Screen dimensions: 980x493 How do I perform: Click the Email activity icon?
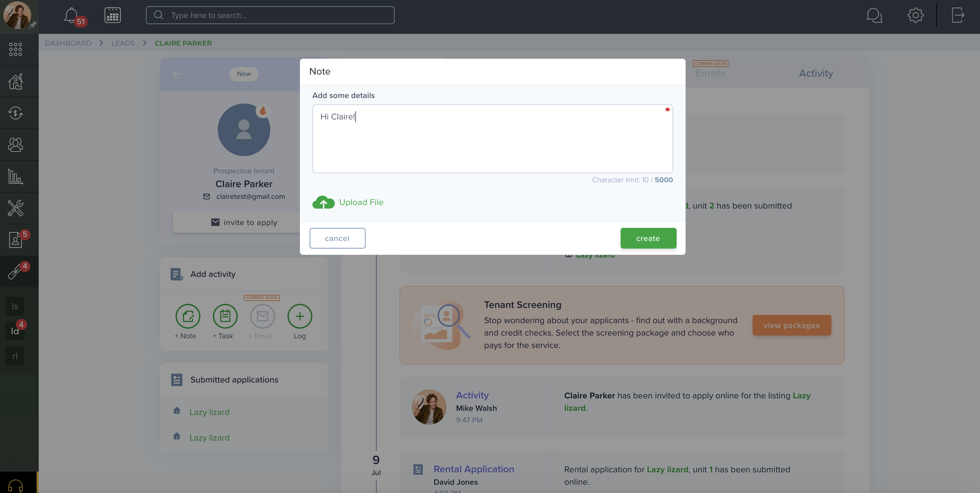coord(262,316)
